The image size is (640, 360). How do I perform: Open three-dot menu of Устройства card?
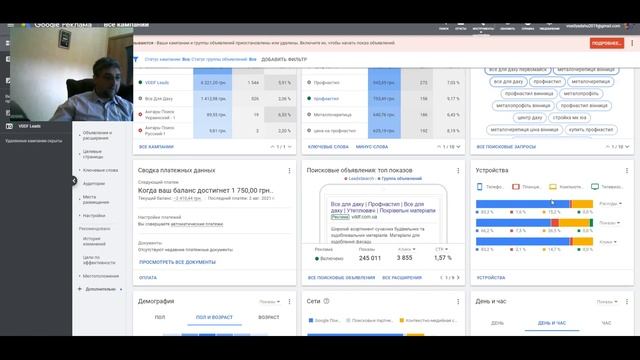coord(627,171)
